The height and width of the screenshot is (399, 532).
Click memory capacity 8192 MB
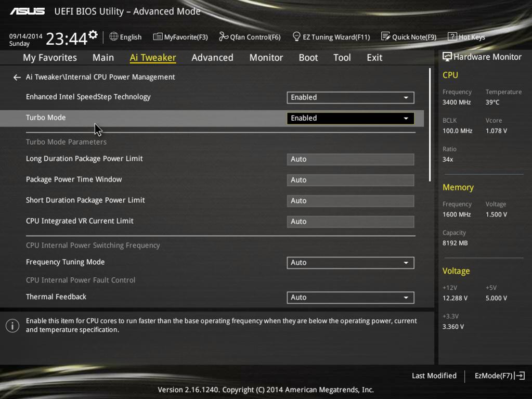455,243
